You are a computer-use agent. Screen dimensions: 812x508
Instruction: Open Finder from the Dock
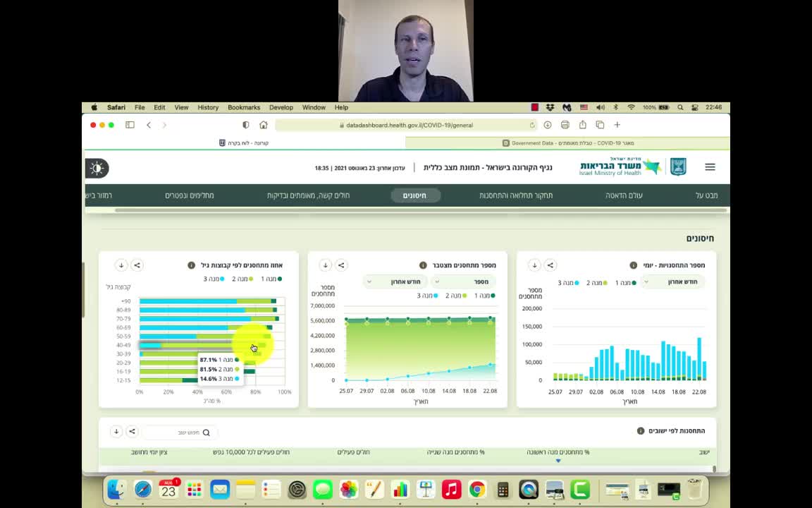(117, 489)
